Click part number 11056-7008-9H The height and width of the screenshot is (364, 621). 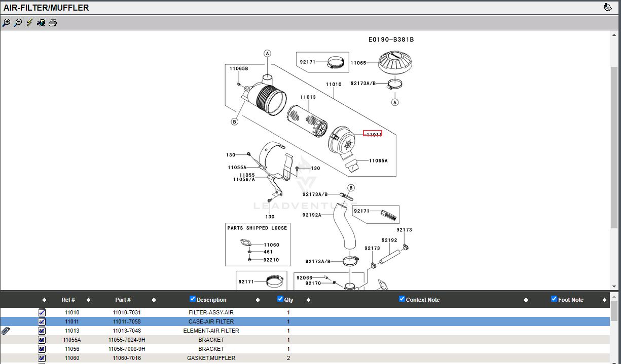click(126, 349)
